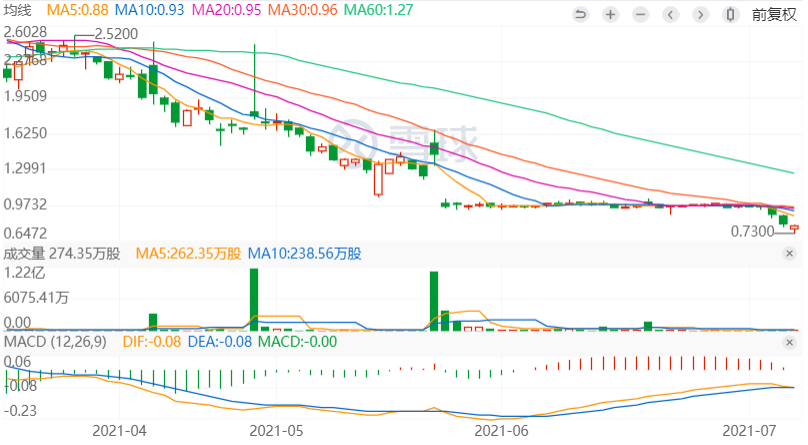The height and width of the screenshot is (445, 808).
Task: Toggle the MA10:0.93 moving average legend
Action: (150, 10)
